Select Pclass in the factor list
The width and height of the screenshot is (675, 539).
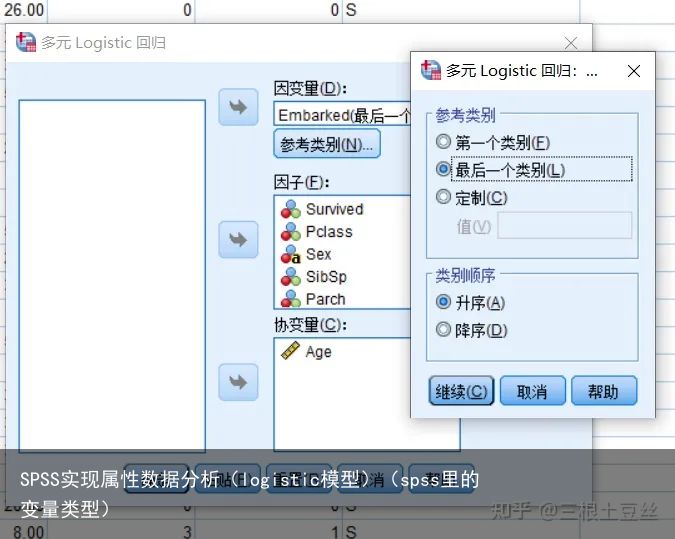pos(329,232)
